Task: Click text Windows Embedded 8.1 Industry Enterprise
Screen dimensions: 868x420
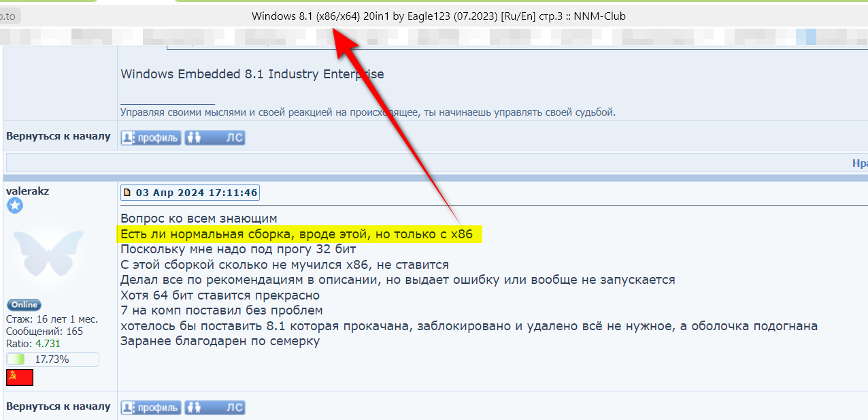Action: tap(252, 74)
